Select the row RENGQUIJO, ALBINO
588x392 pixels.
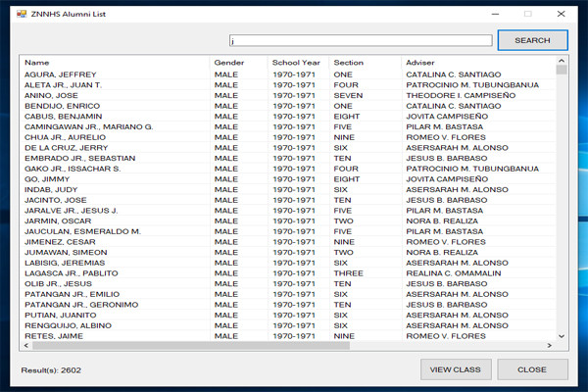(288, 326)
